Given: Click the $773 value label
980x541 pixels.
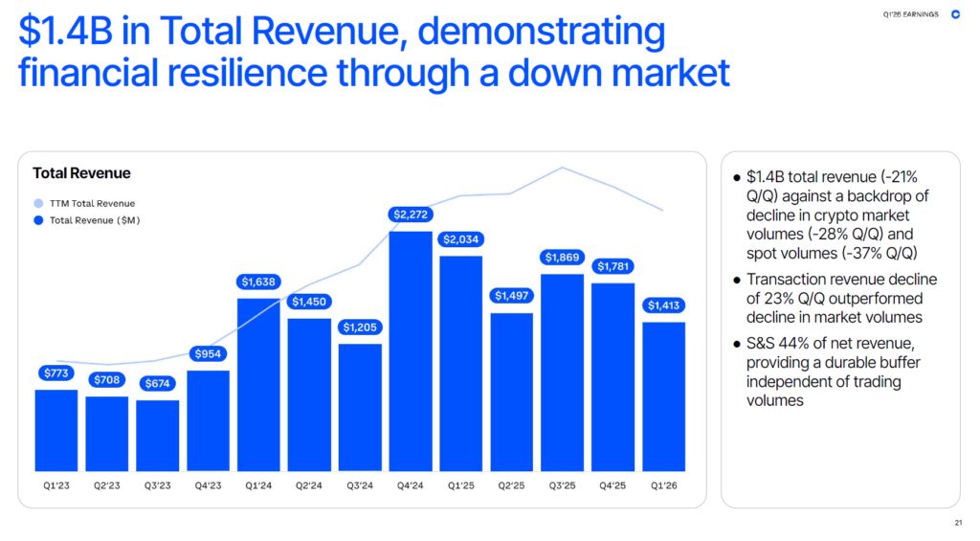Looking at the screenshot, I should (x=56, y=373).
